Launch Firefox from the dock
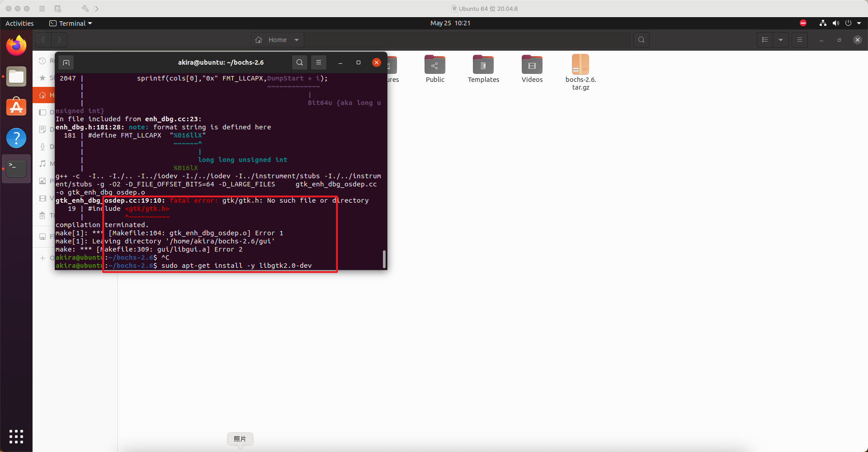 pyautogui.click(x=16, y=46)
